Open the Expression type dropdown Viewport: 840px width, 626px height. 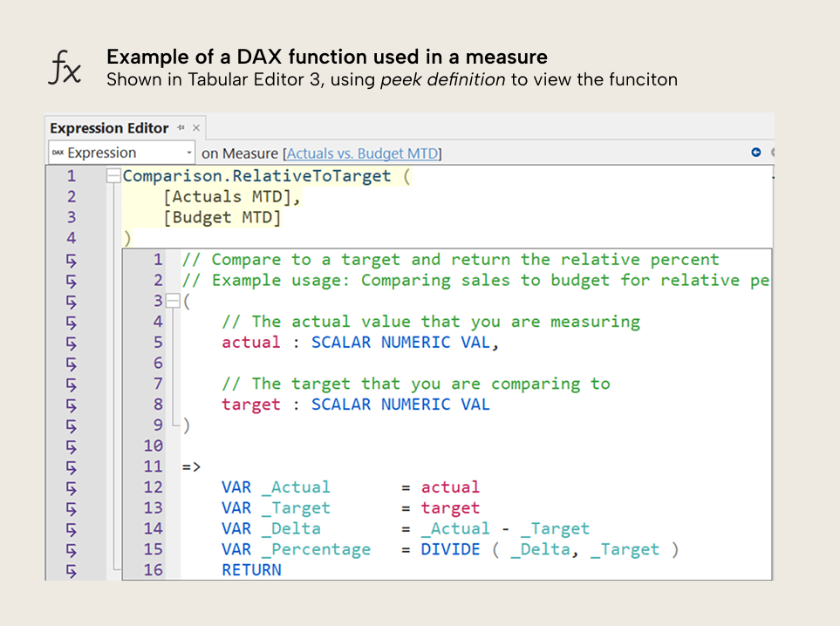tap(190, 153)
